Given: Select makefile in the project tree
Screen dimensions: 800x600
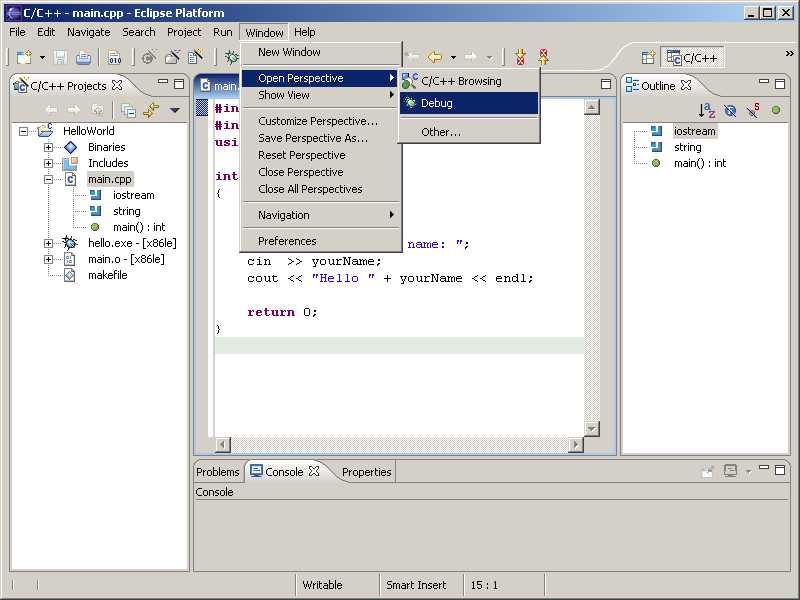Looking at the screenshot, I should point(108,275).
